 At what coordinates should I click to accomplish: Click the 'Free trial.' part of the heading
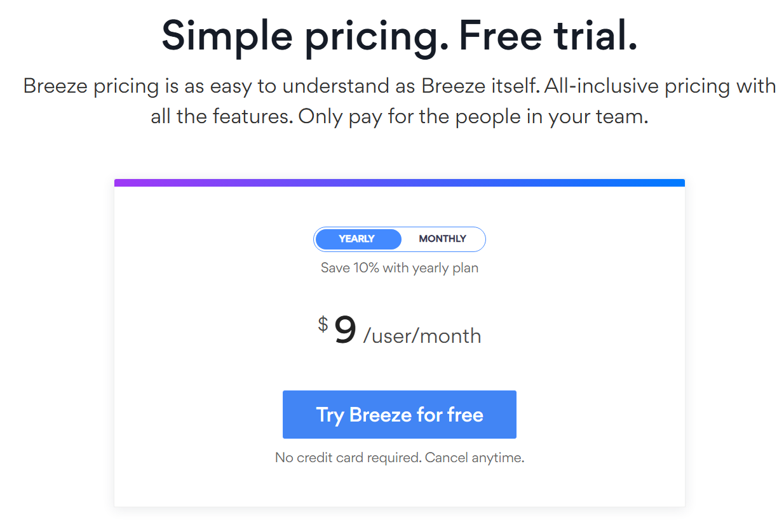(547, 37)
